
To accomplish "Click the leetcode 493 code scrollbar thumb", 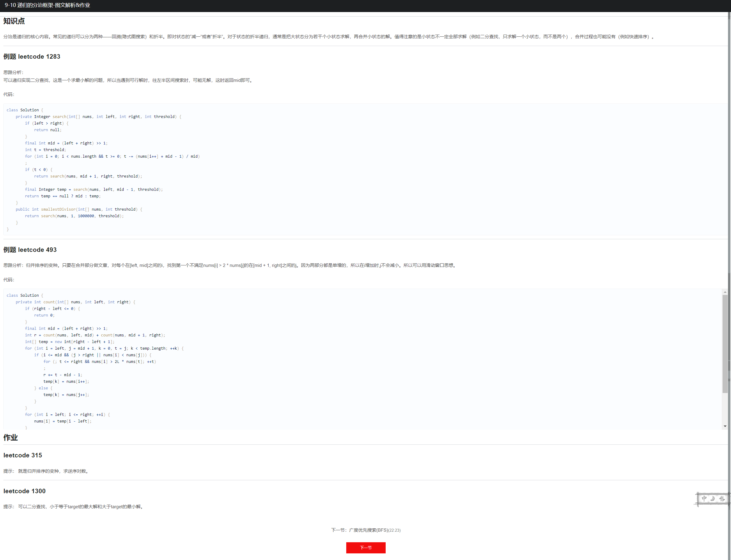I will click(725, 343).
